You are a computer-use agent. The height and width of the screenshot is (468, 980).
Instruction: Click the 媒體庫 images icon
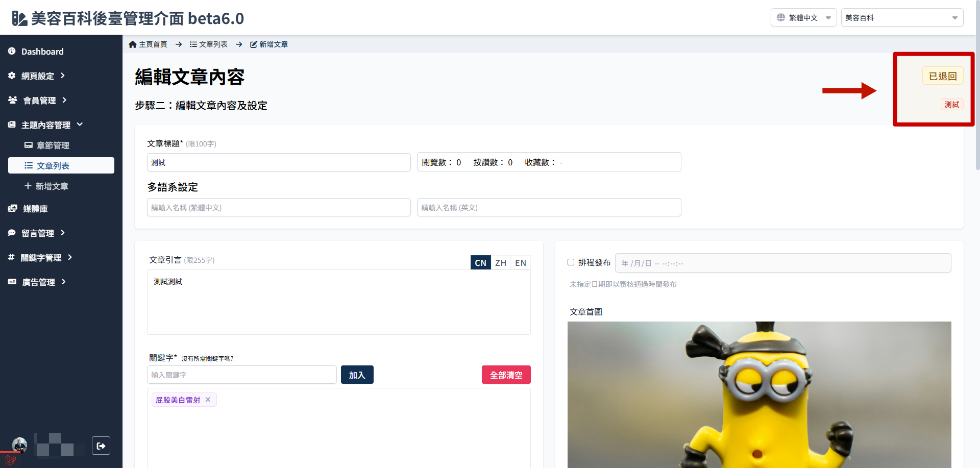click(13, 208)
